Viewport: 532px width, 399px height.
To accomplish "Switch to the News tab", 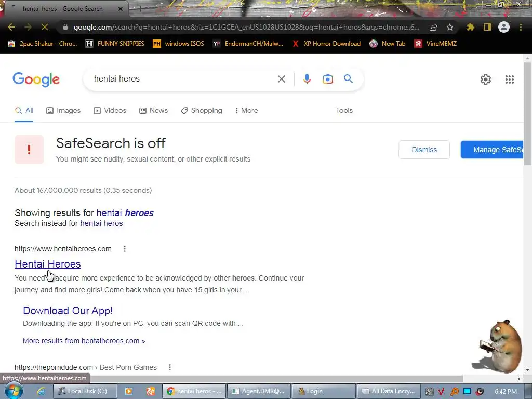I will (x=153, y=111).
